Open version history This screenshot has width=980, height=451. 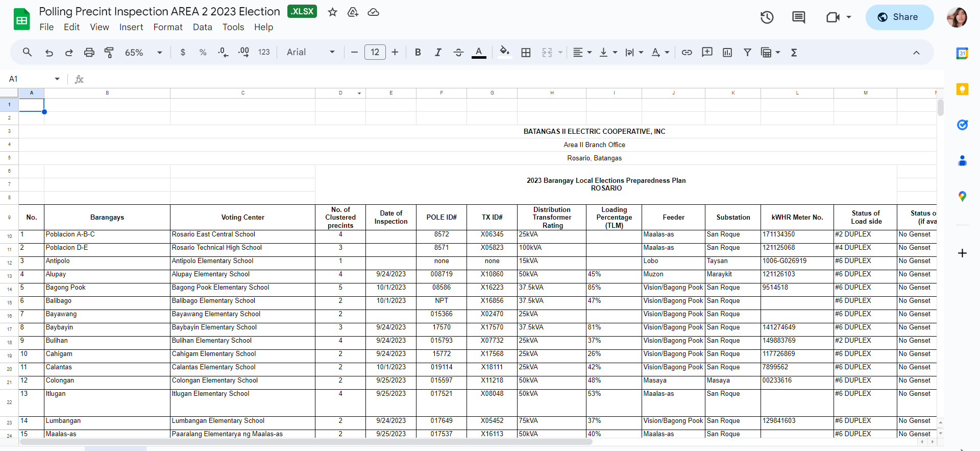pyautogui.click(x=767, y=17)
